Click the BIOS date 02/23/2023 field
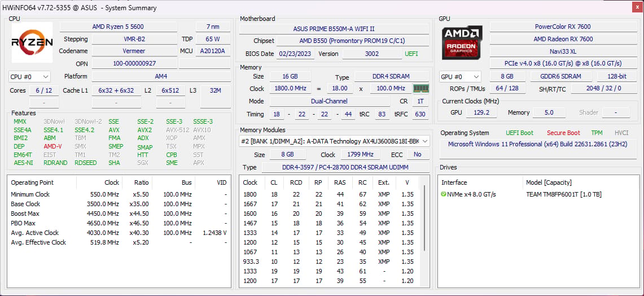Viewport: 644px width, 296px height. 296,54
